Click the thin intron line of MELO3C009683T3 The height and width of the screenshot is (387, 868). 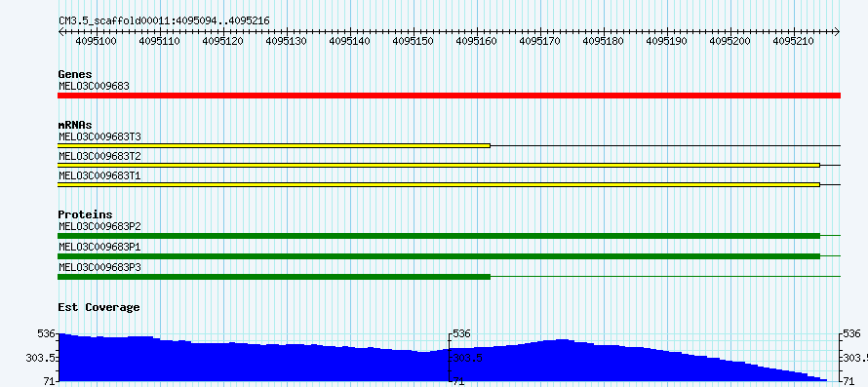(x=665, y=145)
